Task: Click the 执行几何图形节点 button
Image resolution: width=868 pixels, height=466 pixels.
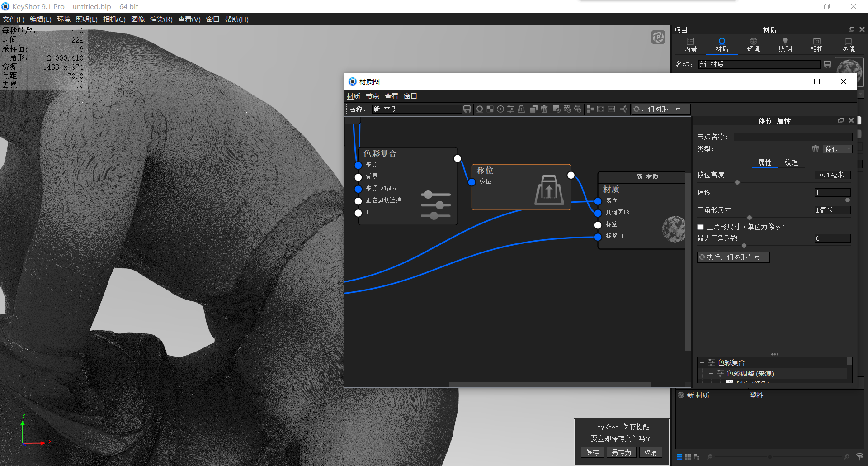Action: pos(733,257)
